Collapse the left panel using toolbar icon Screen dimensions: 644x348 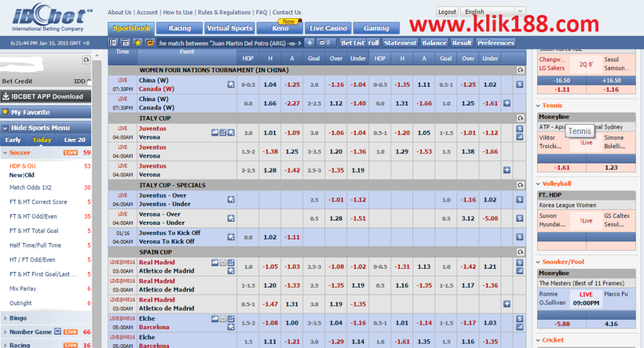point(113,43)
